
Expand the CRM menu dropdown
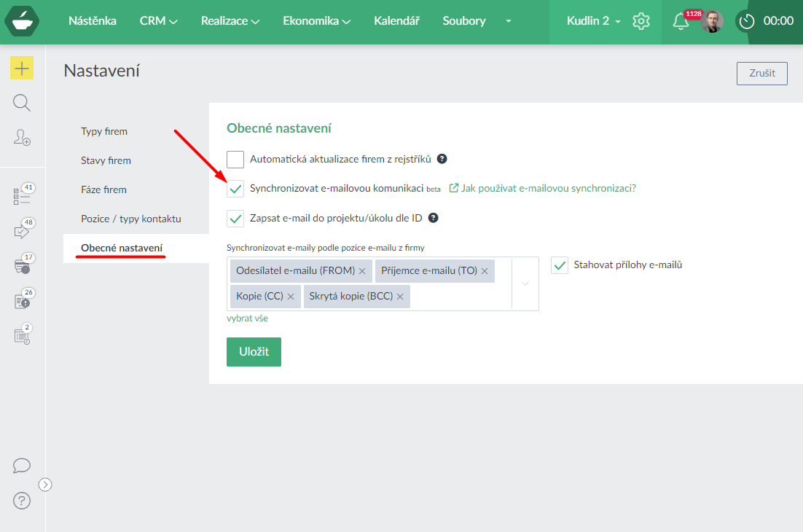pos(158,21)
